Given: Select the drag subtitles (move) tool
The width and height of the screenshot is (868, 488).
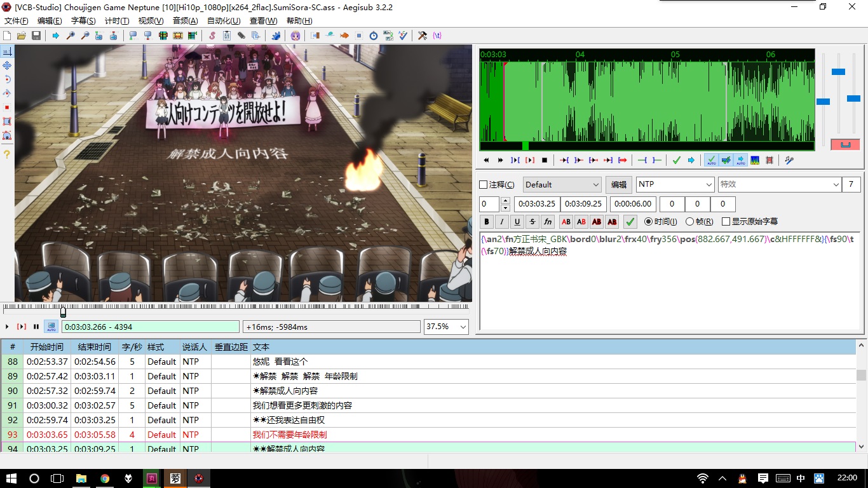Looking at the screenshot, I should 7,65.
